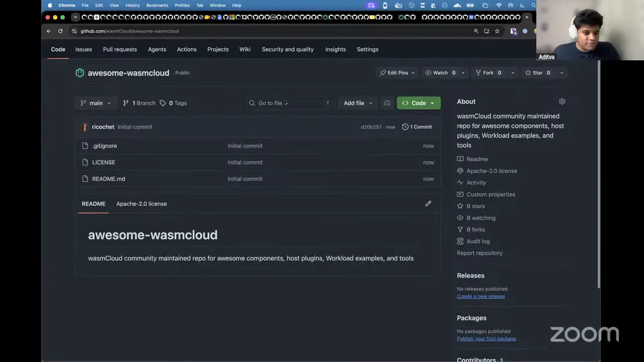Screen dimensions: 644x362
Task: Click the browser back arrow
Action: [x=49, y=31]
